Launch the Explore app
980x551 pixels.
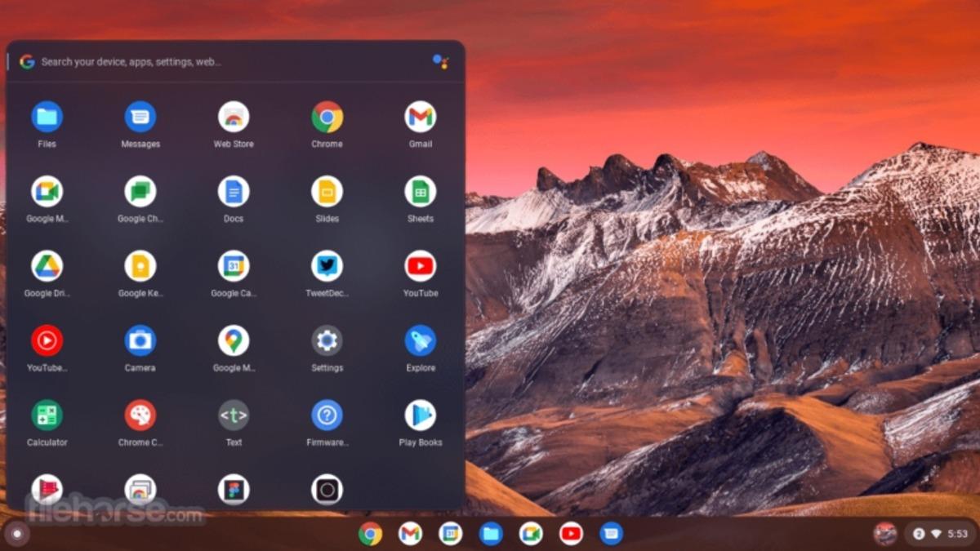420,340
